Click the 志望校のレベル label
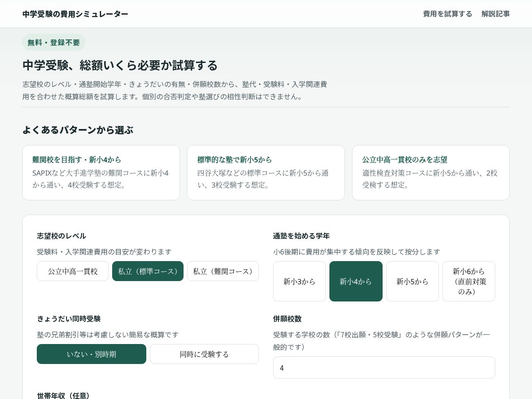Image resolution: width=532 pixels, height=399 pixels. click(x=62, y=236)
